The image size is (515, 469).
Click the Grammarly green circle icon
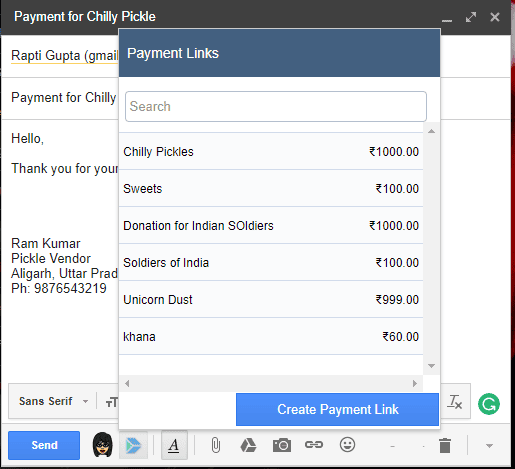pyautogui.click(x=489, y=404)
